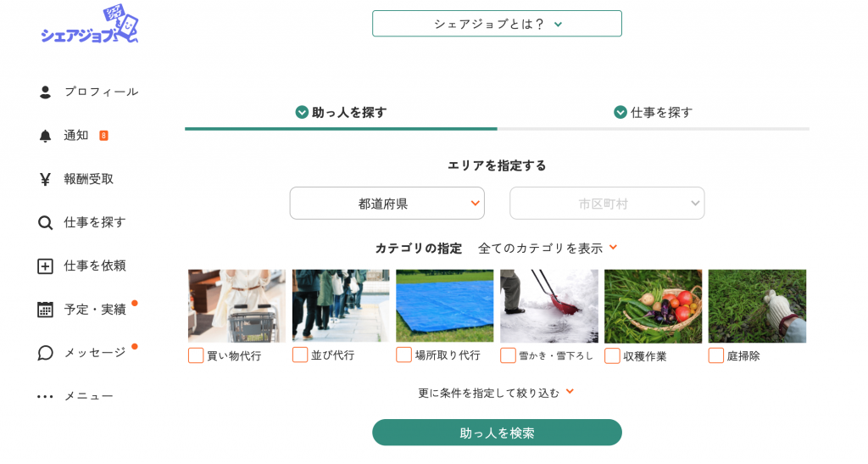Expand the シェアジョブとは？ dropdown
The height and width of the screenshot is (464, 868).
coord(497,24)
